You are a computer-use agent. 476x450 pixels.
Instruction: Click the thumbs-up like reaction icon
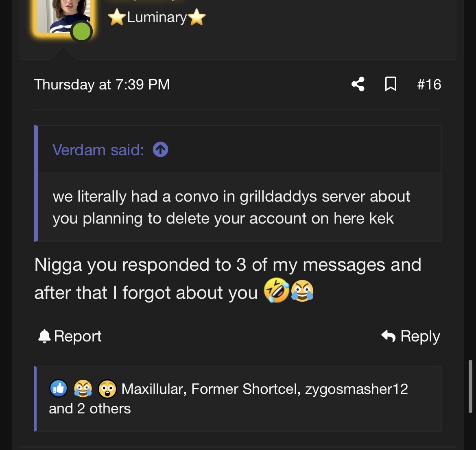[59, 389]
